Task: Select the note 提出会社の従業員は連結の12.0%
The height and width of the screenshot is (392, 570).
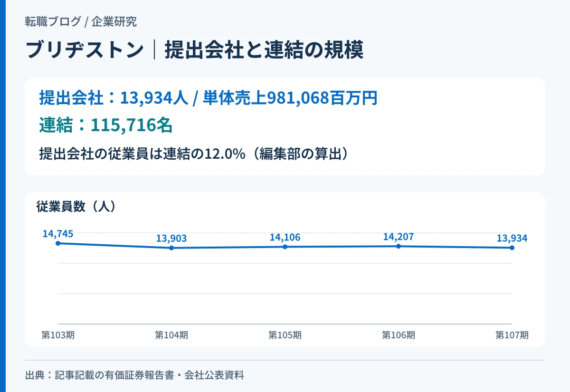Action: [142, 154]
